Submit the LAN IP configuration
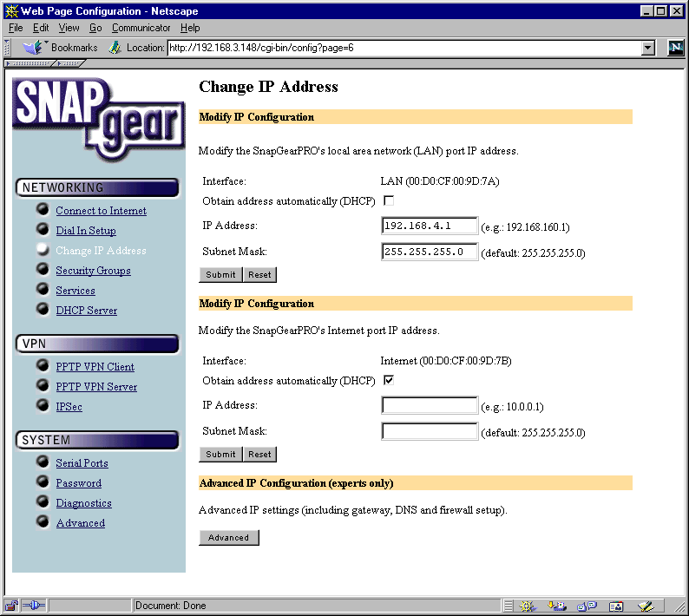Screen dimensions: 689x616 [220, 275]
